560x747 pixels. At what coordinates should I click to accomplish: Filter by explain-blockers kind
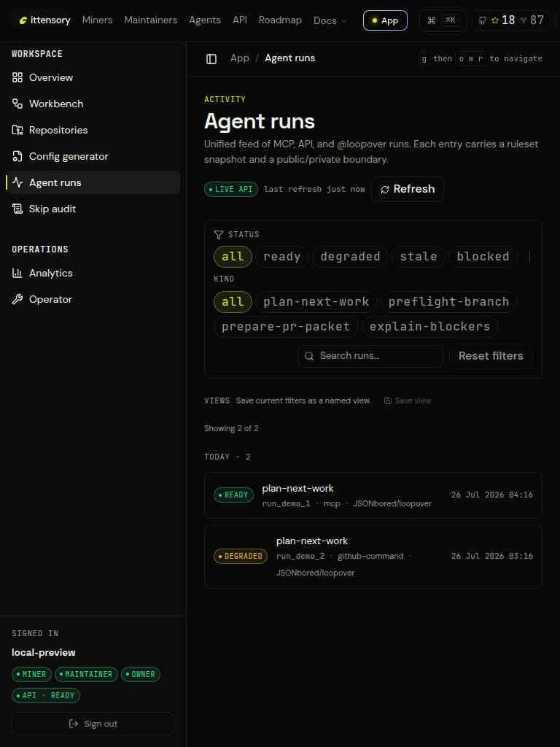[430, 327]
